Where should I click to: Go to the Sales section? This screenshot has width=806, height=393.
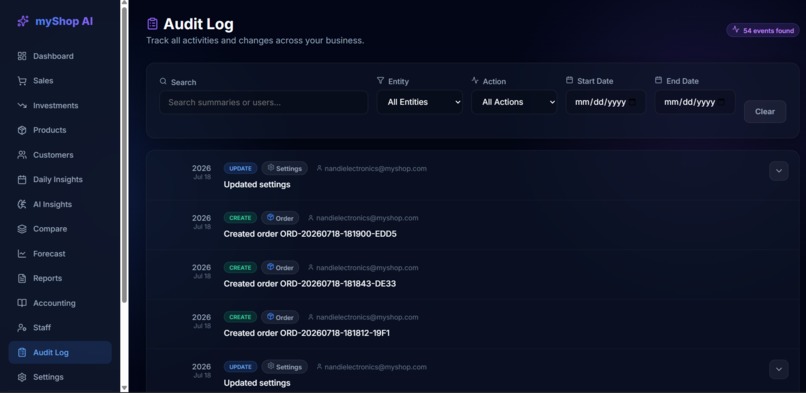coord(60,81)
